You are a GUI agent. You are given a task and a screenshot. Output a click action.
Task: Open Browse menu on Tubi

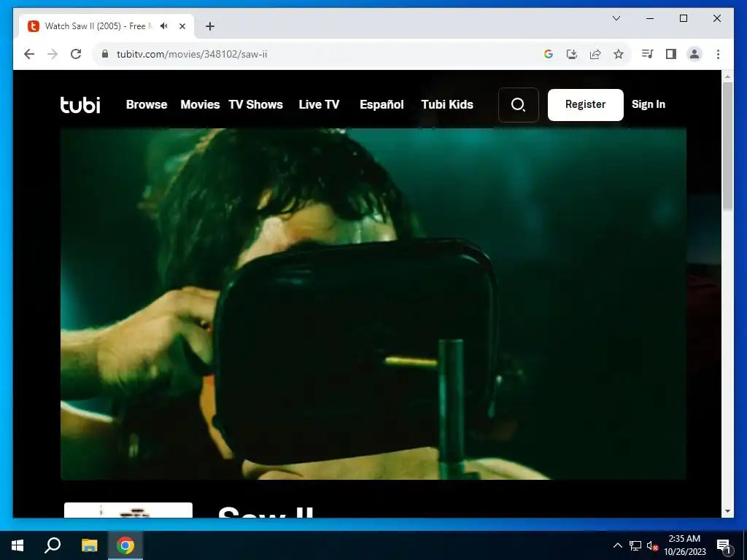pos(147,105)
